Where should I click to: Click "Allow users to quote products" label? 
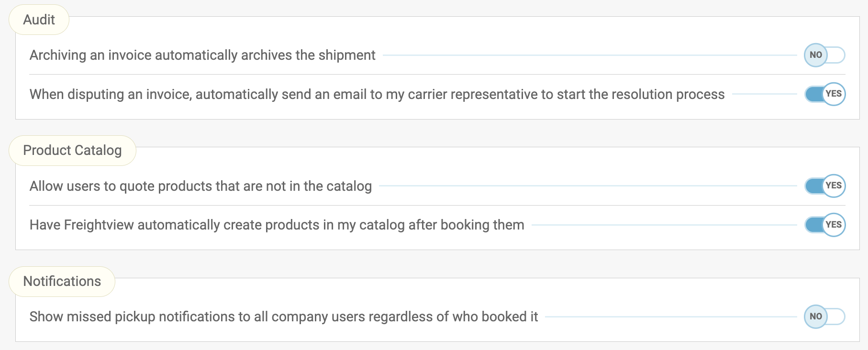click(x=200, y=186)
